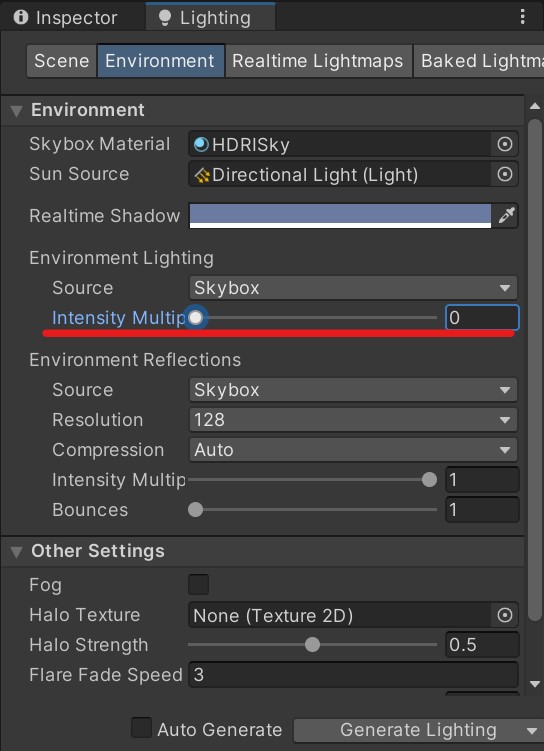This screenshot has width=544, height=751.
Task: Click the scrollbar up arrow
Action: tap(535, 107)
